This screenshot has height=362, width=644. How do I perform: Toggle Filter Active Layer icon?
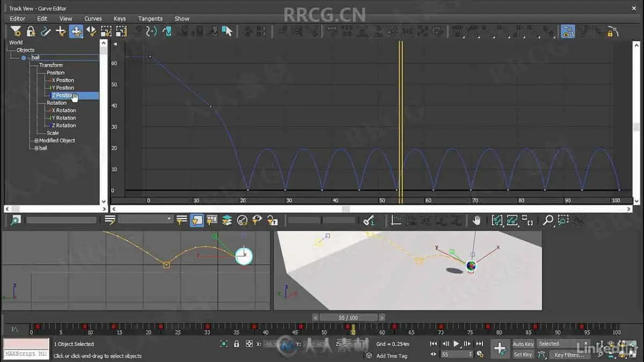[227, 220]
